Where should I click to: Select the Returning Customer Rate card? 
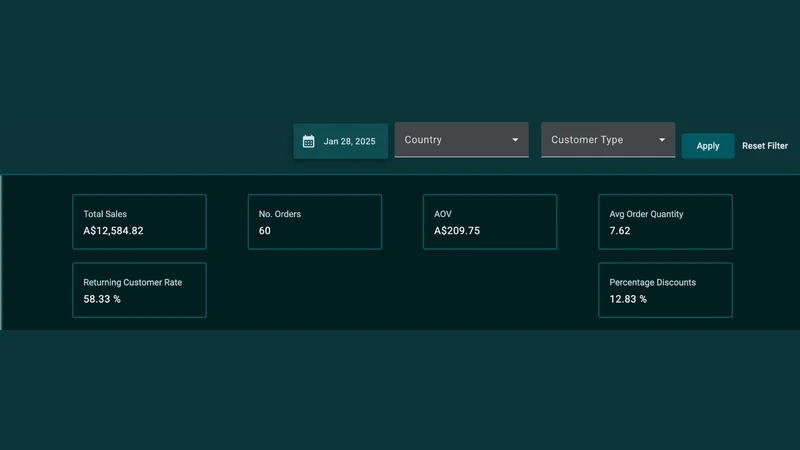coord(139,290)
